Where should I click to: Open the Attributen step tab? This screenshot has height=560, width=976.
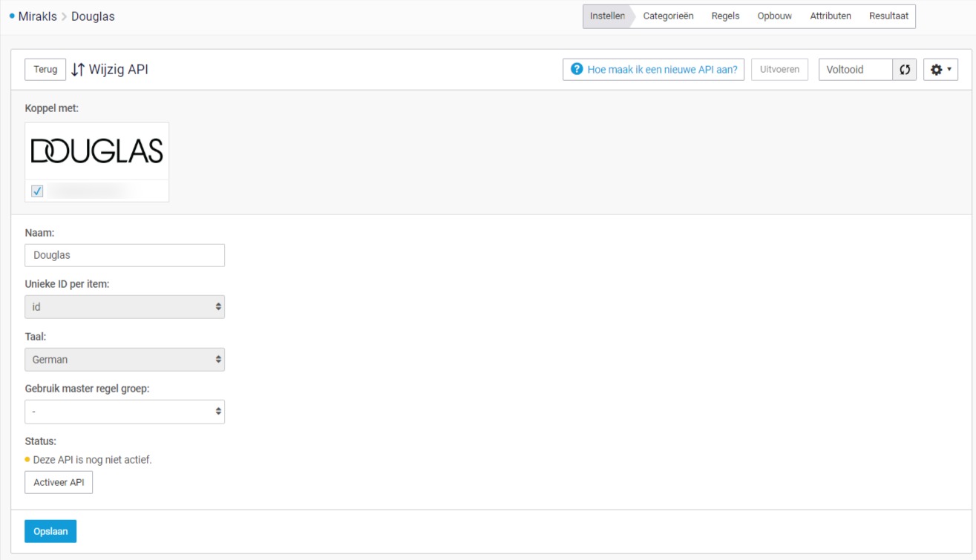[x=831, y=16]
